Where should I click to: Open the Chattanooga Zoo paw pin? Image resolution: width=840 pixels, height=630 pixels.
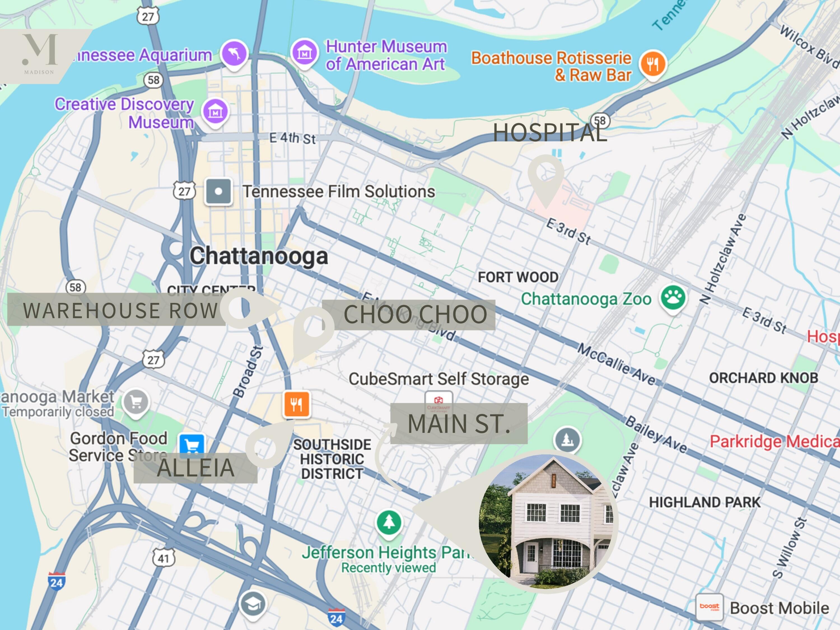673,298
